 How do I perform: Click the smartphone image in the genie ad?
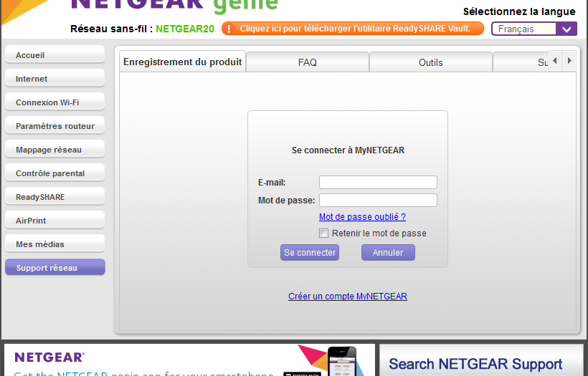[x=341, y=362]
